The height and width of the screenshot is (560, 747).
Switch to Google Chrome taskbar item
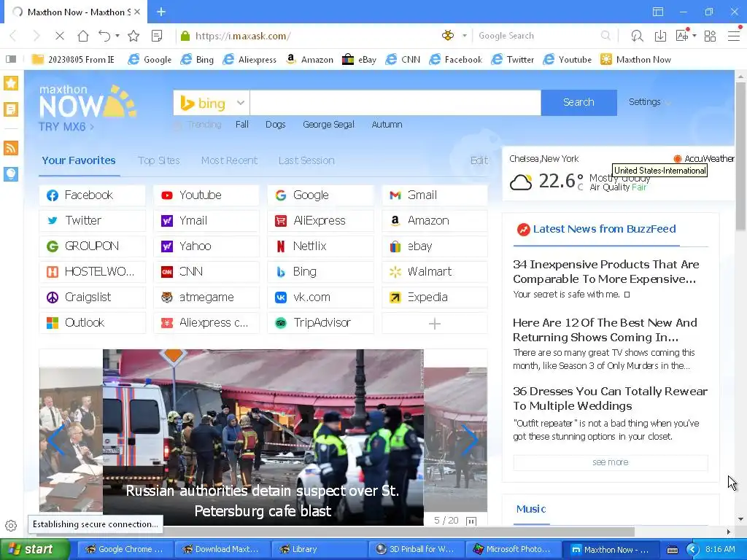point(124,549)
